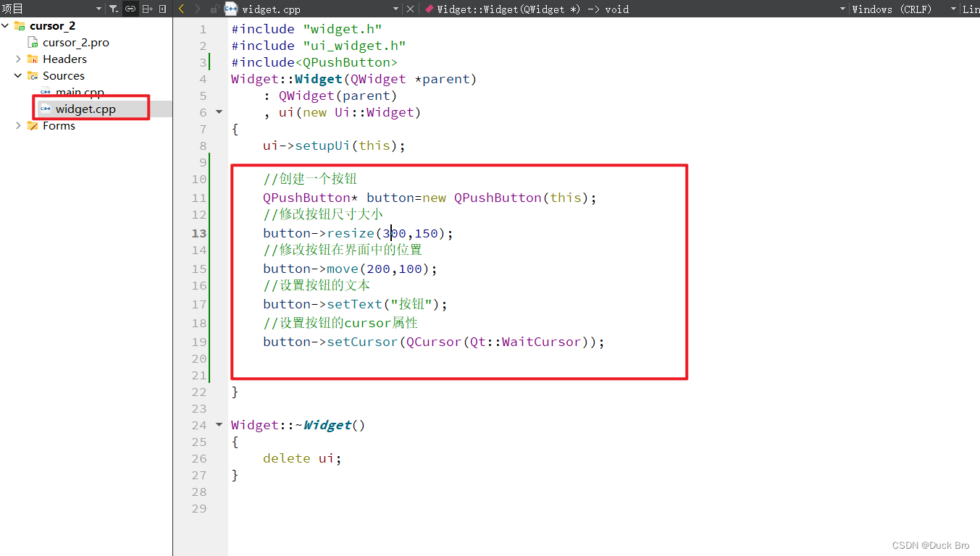
Task: Close widget.cpp with the X button
Action: pos(410,9)
